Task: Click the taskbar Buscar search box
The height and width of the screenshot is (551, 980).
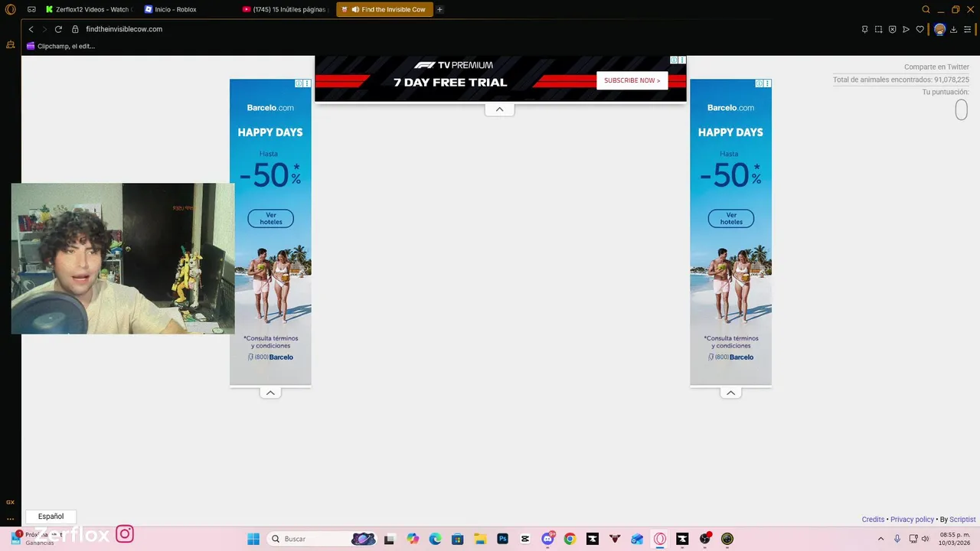Action: click(322, 539)
